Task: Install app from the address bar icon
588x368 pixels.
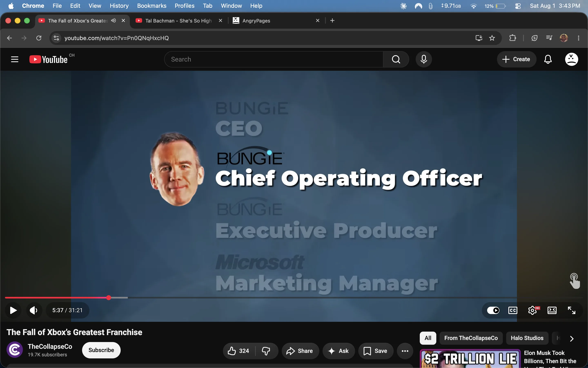Action: click(x=479, y=38)
